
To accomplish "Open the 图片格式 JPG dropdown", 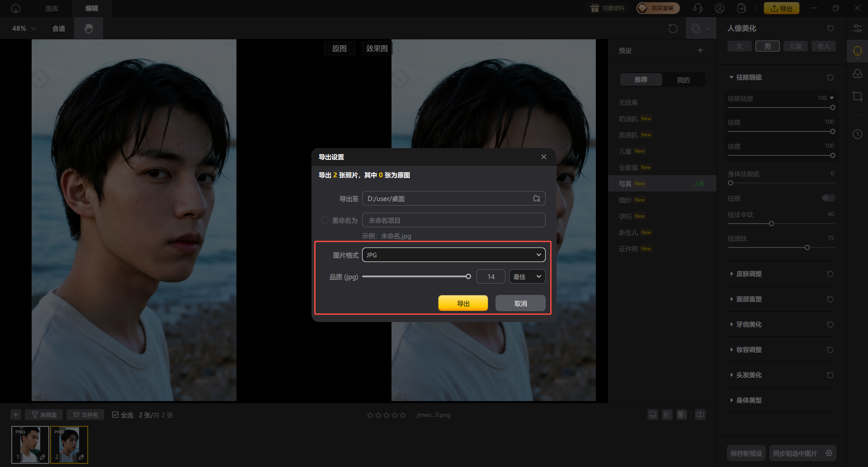I will [x=453, y=255].
